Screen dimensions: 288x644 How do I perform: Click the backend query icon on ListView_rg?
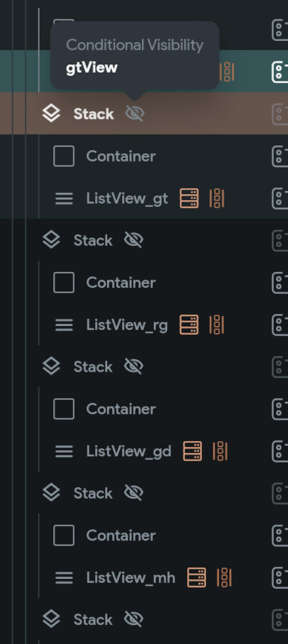tap(189, 324)
